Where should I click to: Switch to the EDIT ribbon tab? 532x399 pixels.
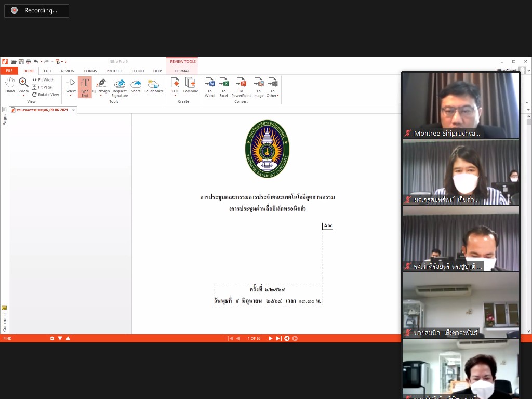pyautogui.click(x=47, y=71)
